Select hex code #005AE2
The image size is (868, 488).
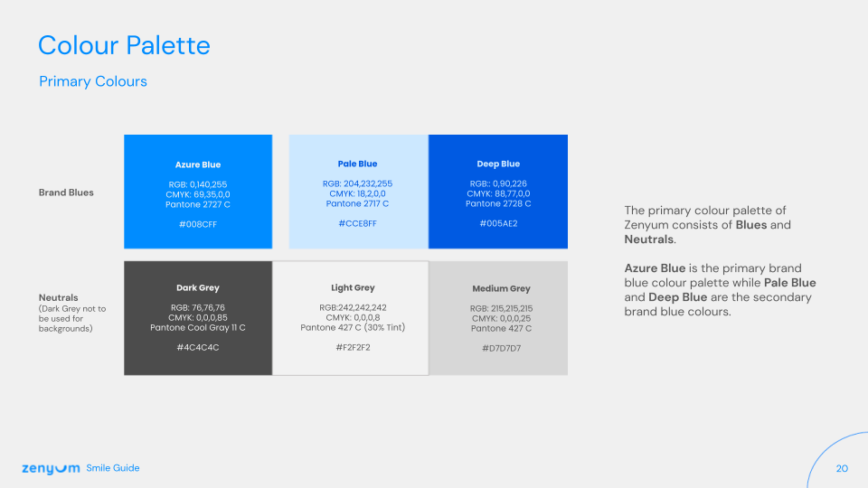point(498,223)
